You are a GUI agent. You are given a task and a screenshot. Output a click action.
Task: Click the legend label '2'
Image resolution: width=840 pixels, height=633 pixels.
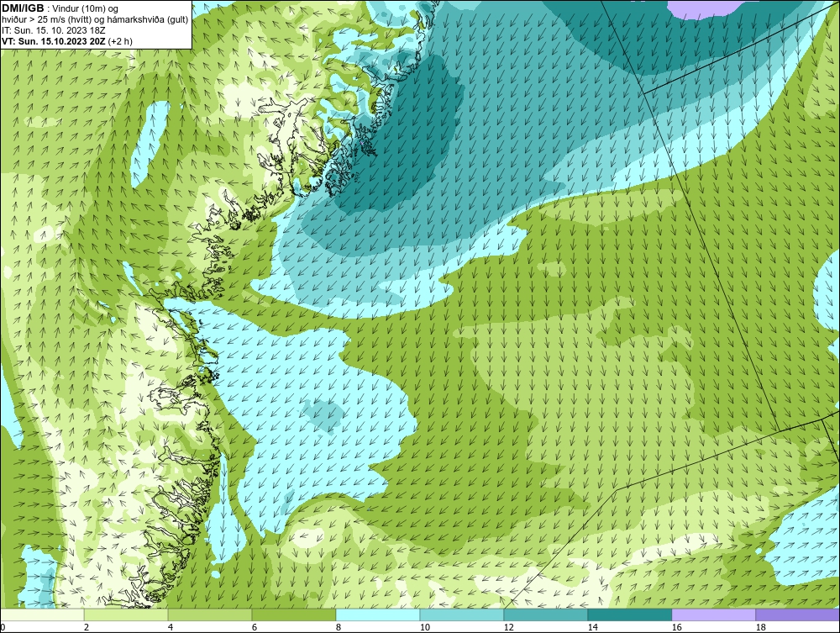pos(87,627)
